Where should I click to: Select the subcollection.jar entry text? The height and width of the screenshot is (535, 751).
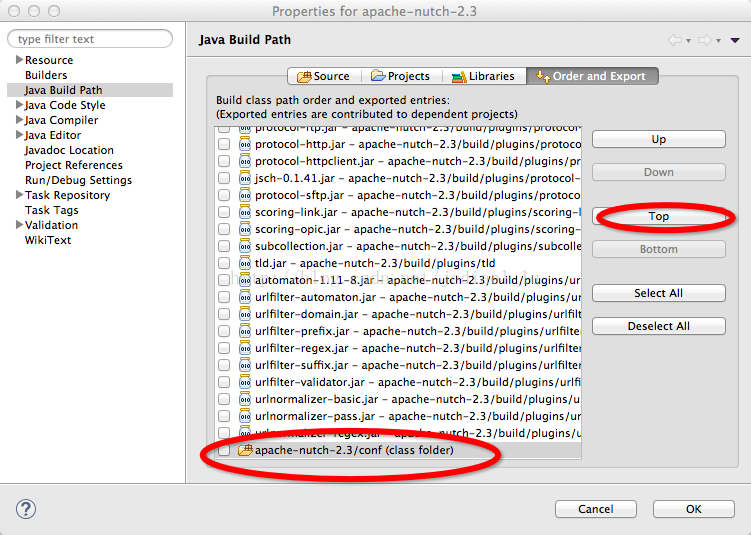pos(418,246)
